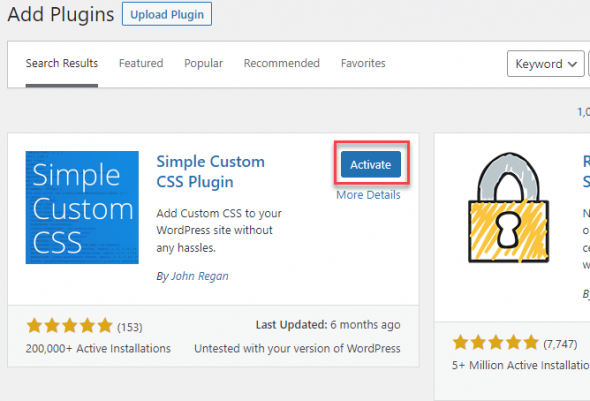
Task: Click the (153) ratings count
Action: 129,327
